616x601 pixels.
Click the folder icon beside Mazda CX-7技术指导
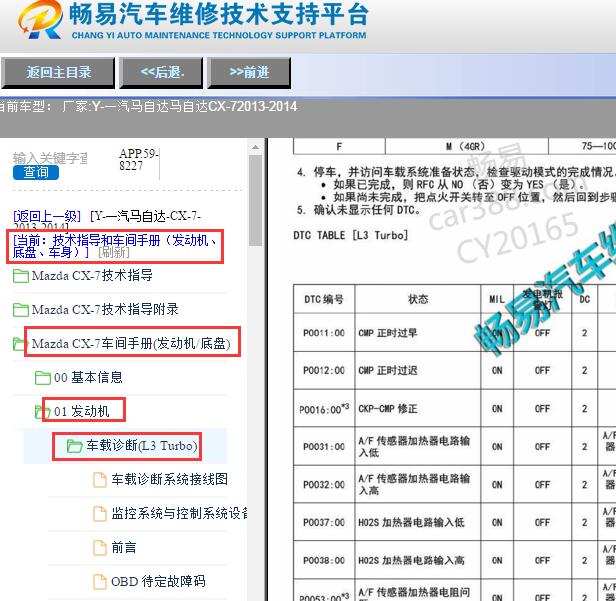pyautogui.click(x=20, y=276)
